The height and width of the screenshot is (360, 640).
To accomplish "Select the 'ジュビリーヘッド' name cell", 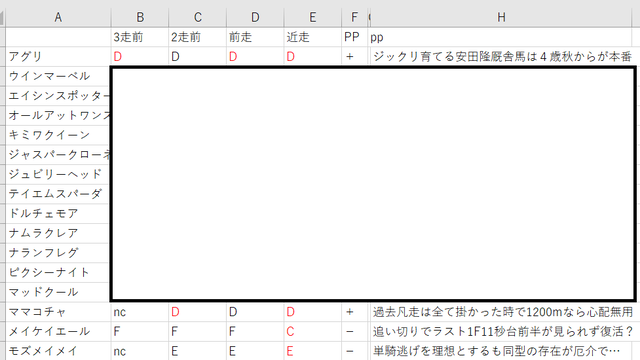I will (x=58, y=174).
